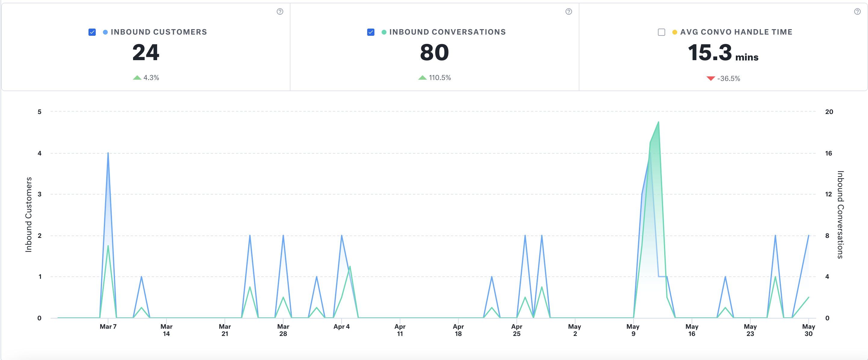Click the green up arrow beside 110.5%
This screenshot has height=360, width=868.
click(422, 78)
